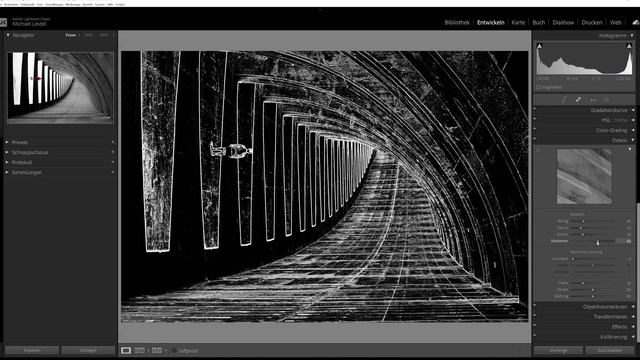Switch to the Bibliothek module
This screenshot has height=360, width=640.
coord(457,22)
